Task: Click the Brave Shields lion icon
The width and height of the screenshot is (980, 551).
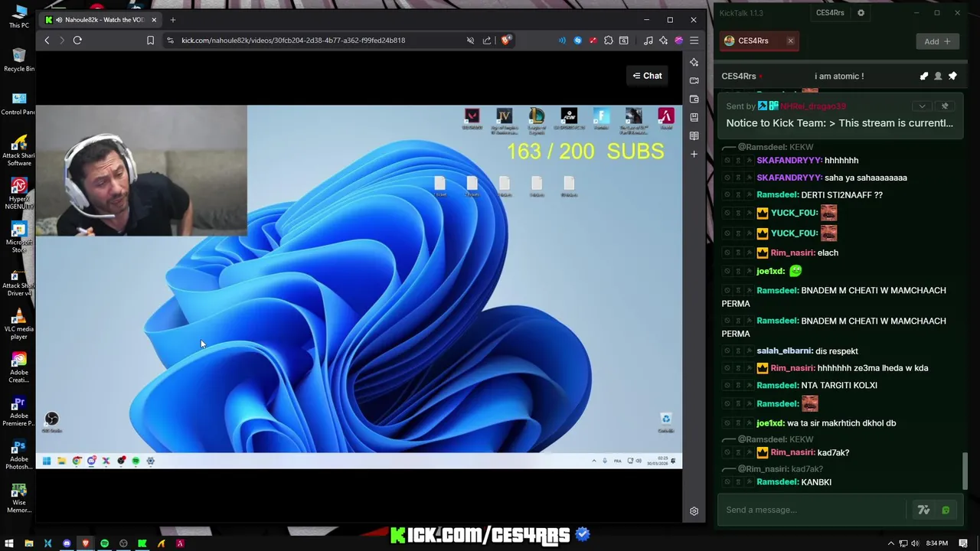Action: click(x=506, y=41)
